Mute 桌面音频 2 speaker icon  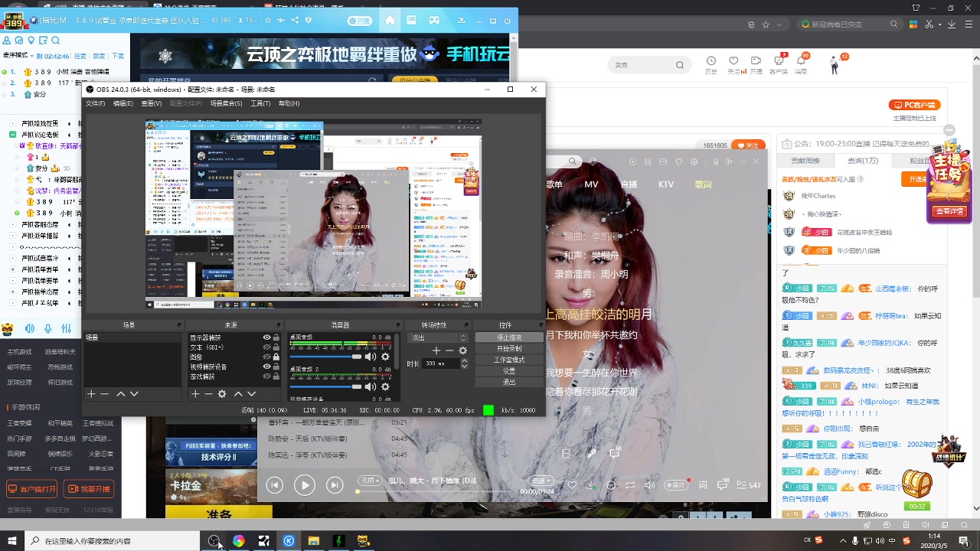pos(371,387)
